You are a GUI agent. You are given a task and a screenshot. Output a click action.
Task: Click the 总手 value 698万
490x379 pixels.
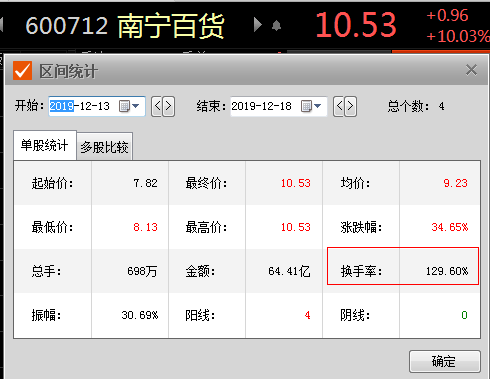pos(142,271)
